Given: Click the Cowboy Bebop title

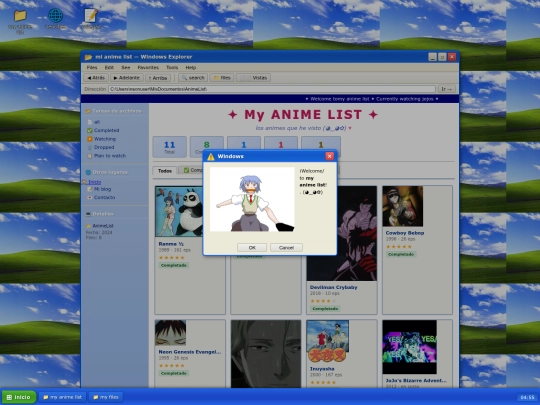Looking at the screenshot, I should coord(405,233).
